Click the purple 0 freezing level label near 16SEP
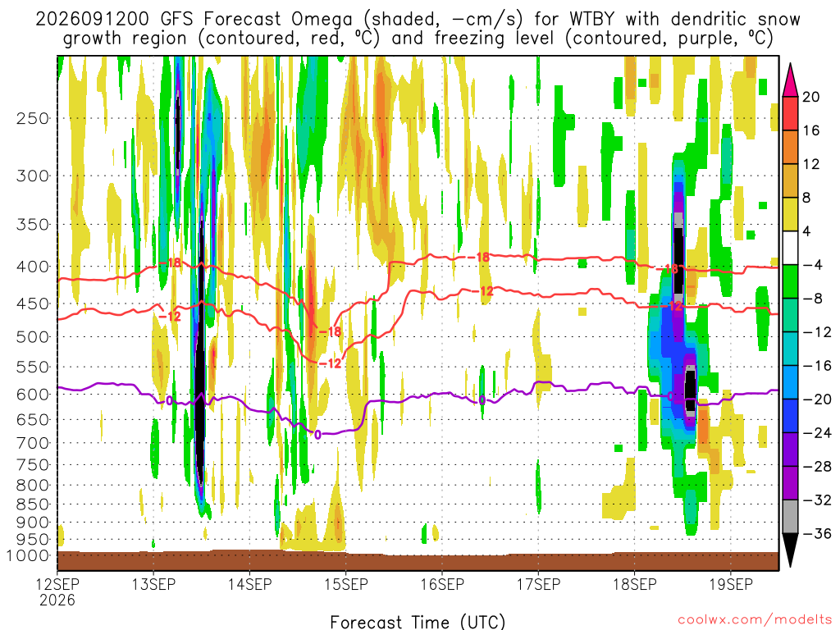840x630 pixels. [482, 400]
